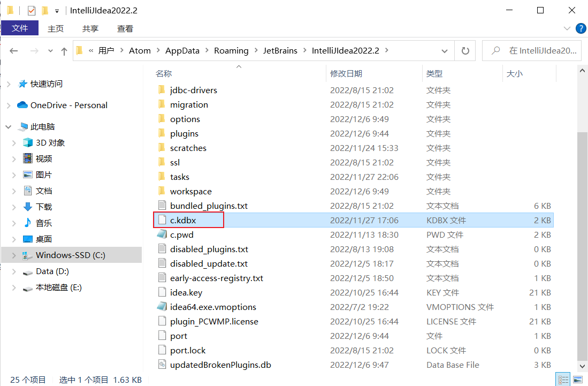
Task: Collapse This PC (此电脑) tree node
Action: [8, 127]
